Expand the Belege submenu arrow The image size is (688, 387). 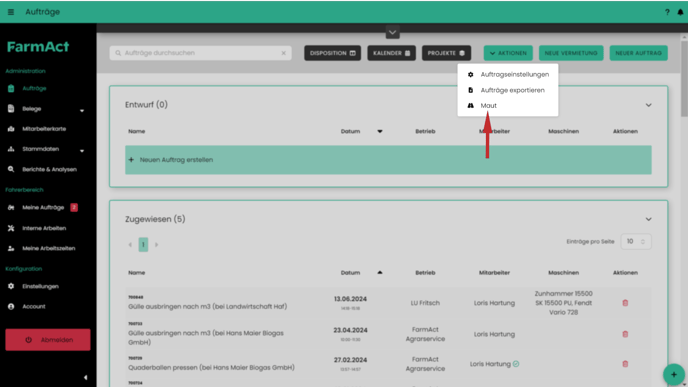point(82,111)
